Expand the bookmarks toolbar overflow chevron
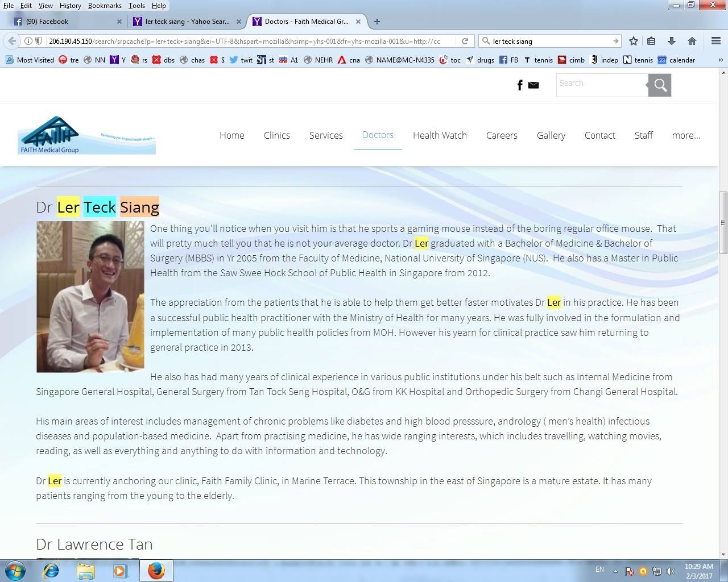The width and height of the screenshot is (728, 582). [x=721, y=60]
